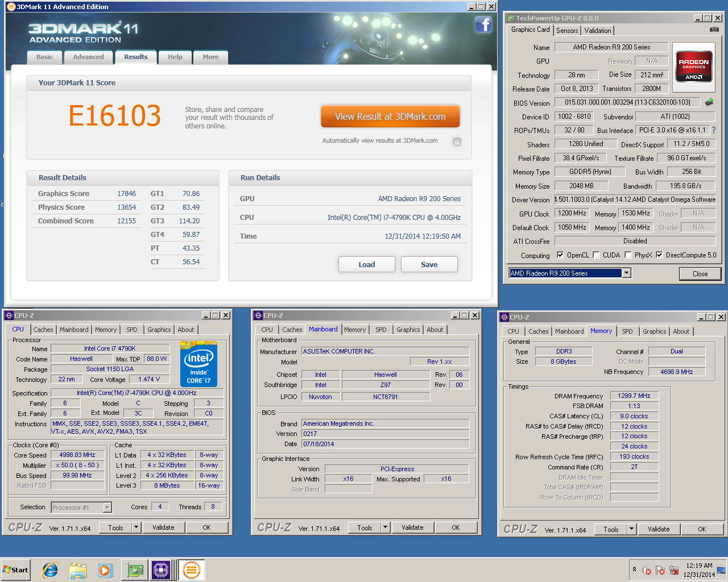Click the DRAM Frequency 1299.7 MHz value
Image resolution: width=728 pixels, height=582 pixels.
(x=634, y=396)
